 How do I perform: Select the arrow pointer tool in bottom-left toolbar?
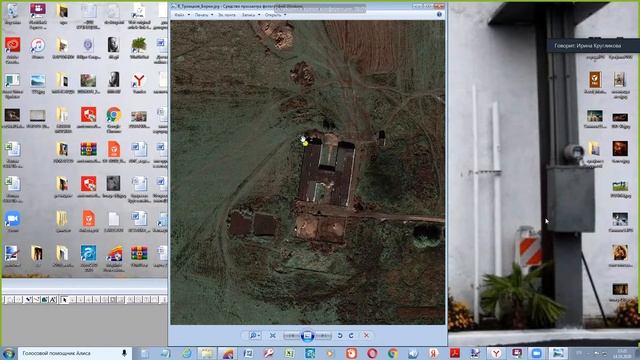click(x=64, y=300)
